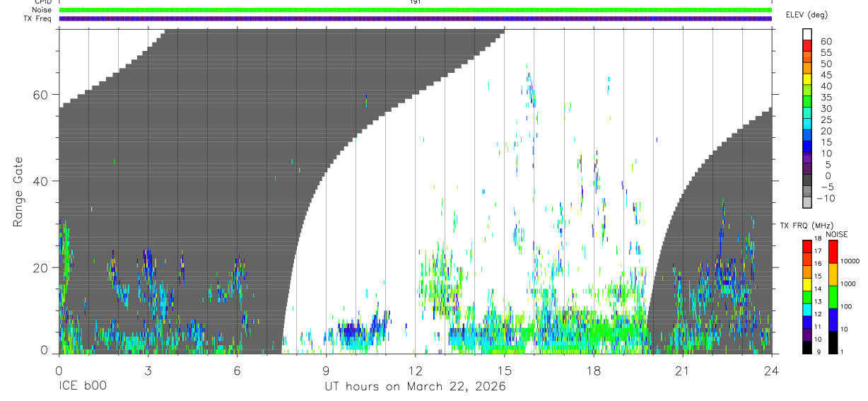Click the '18' UT hour tick label
868x401 pixels.
click(594, 370)
